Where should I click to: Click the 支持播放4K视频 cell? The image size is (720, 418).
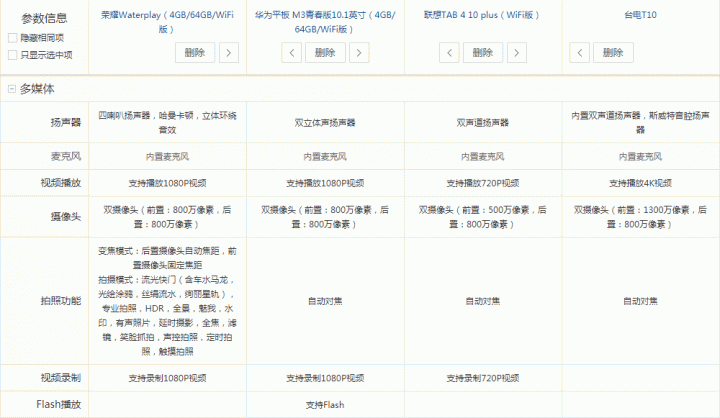tap(641, 183)
